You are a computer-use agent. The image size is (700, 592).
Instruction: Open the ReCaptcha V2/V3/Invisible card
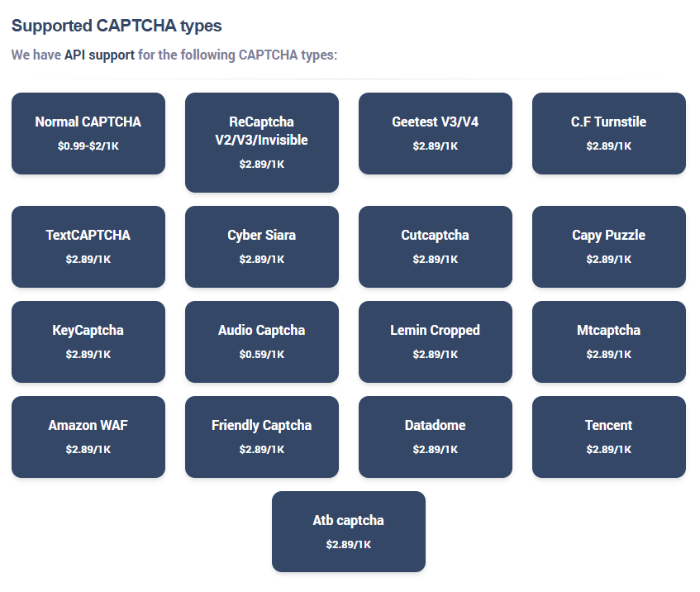[x=261, y=142]
